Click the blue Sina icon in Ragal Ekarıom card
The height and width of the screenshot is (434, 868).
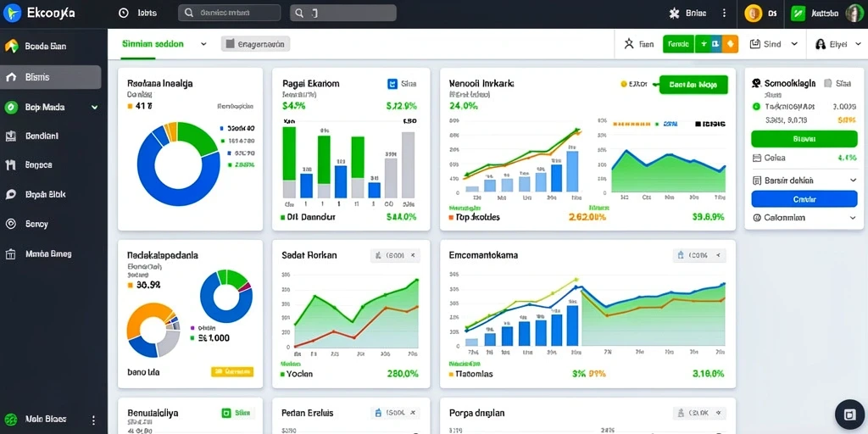(x=392, y=84)
